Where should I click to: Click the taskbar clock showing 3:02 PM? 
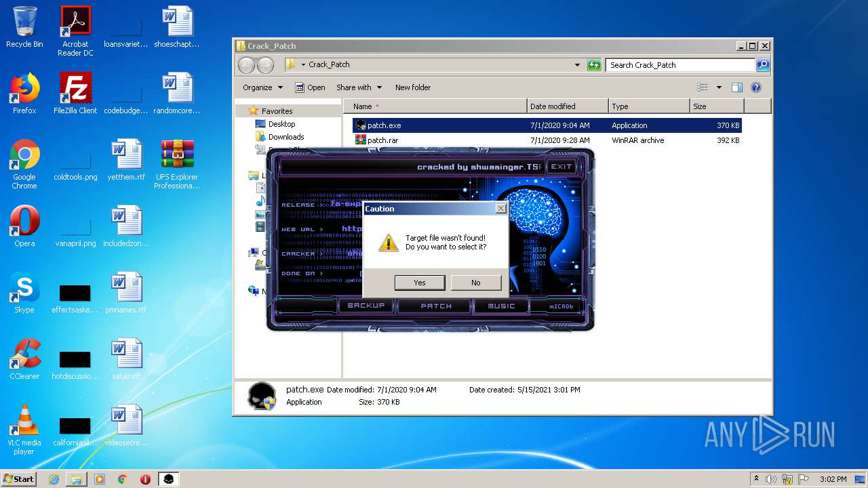pyautogui.click(x=833, y=479)
